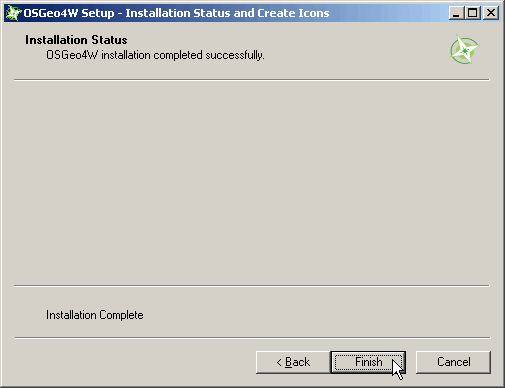This screenshot has width=505, height=388.
Task: Minimize the OSGeo4W Setup window
Action: click(x=456, y=13)
